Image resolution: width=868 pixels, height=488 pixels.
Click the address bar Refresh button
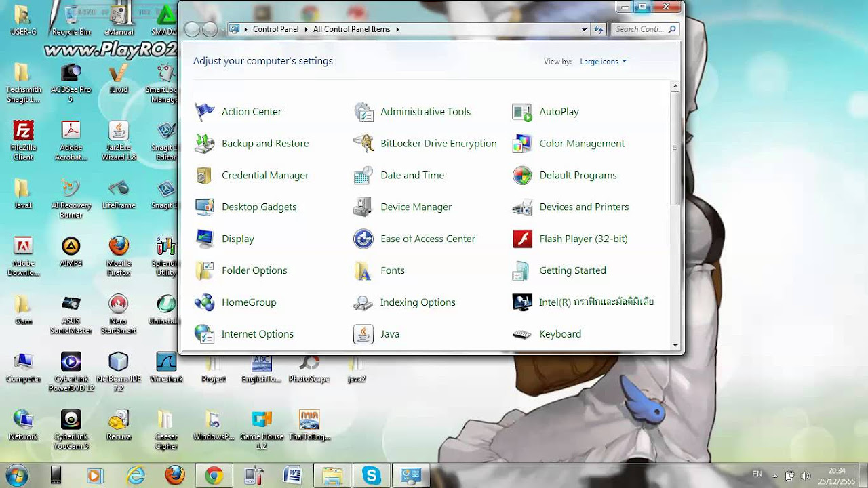(x=599, y=30)
